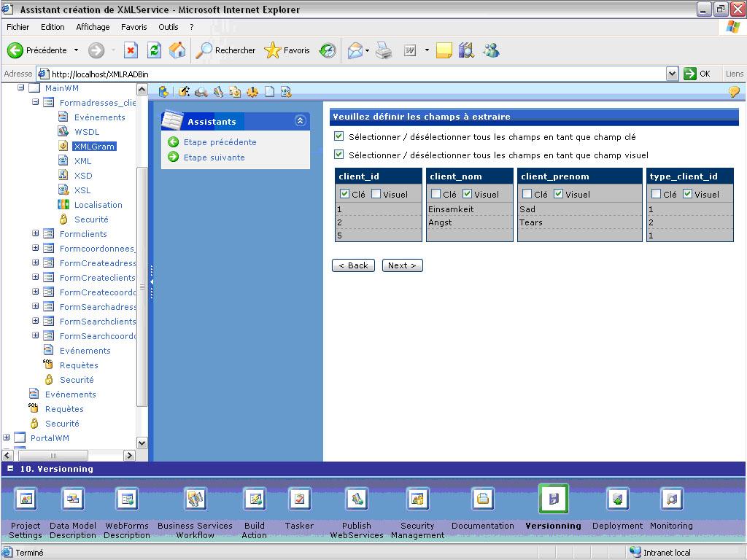Toggle Visuel checkbox under client_nom
Screen dimensions: 747x560
[468, 194]
